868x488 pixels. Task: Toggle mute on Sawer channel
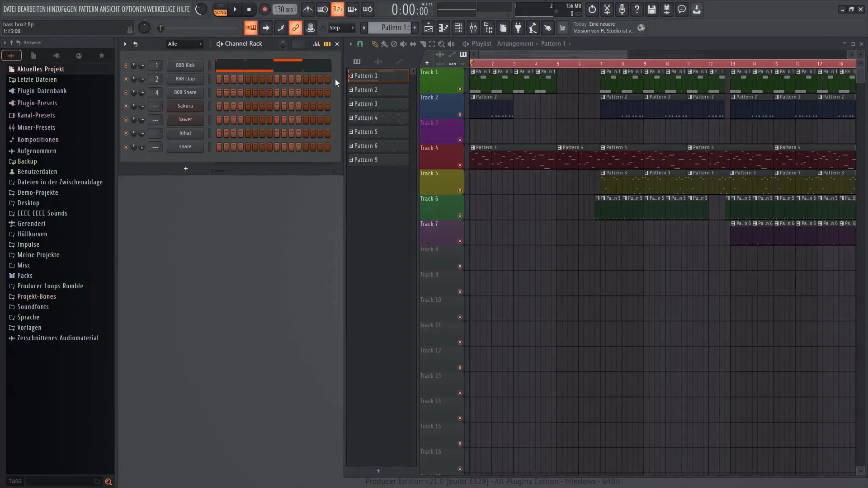point(126,119)
